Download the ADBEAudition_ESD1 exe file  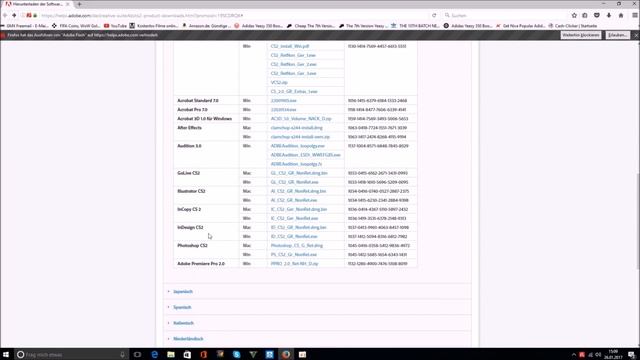coord(305,155)
